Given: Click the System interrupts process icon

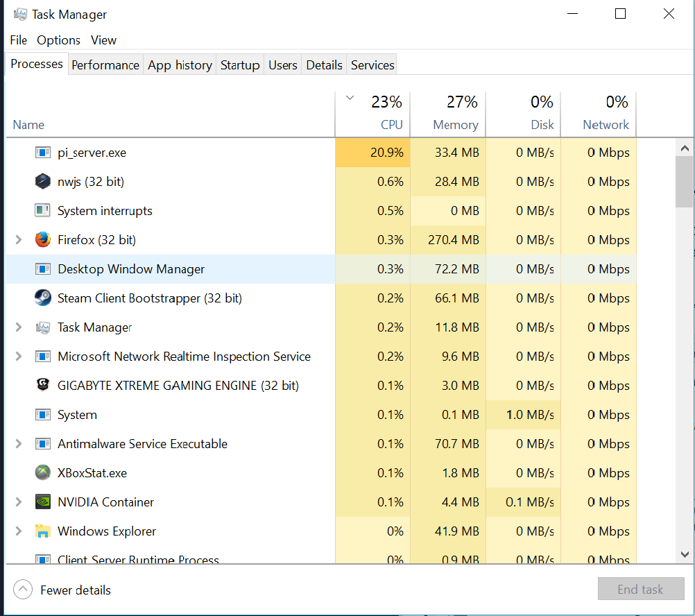Looking at the screenshot, I should [42, 210].
